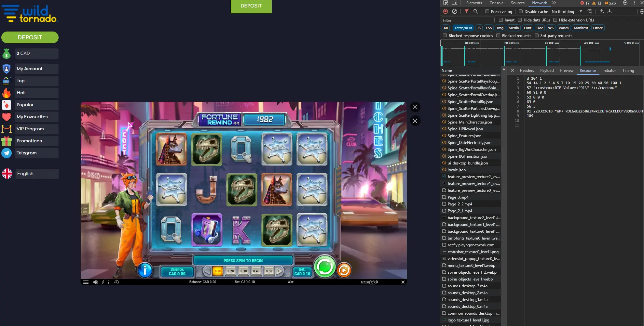
Task: Open network search magnifier
Action: pos(475,11)
